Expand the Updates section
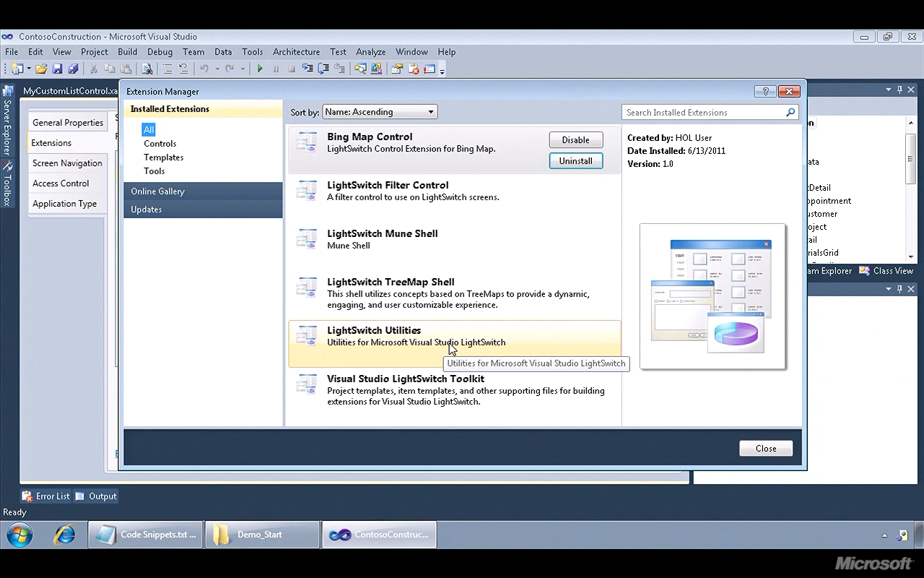This screenshot has height=578, width=924. [x=203, y=210]
